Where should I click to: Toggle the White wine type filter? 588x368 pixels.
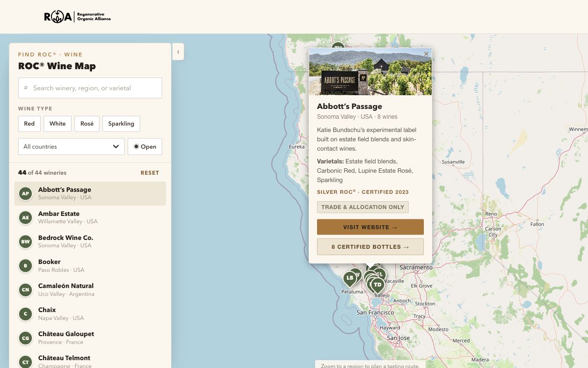point(57,124)
